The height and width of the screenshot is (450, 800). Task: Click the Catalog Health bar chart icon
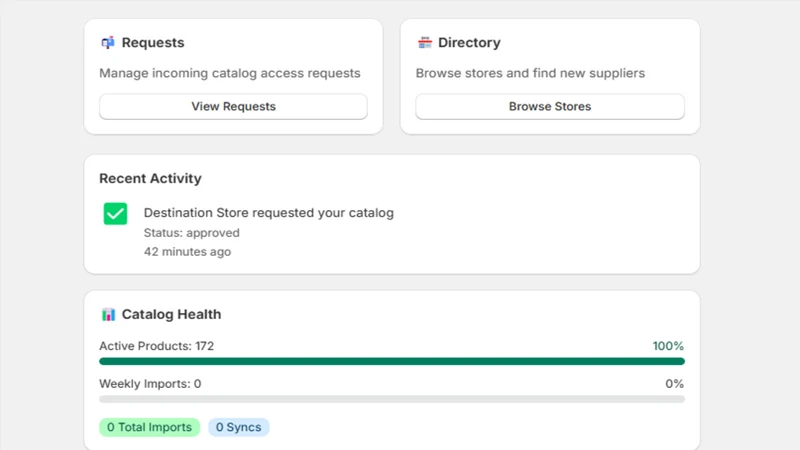108,314
